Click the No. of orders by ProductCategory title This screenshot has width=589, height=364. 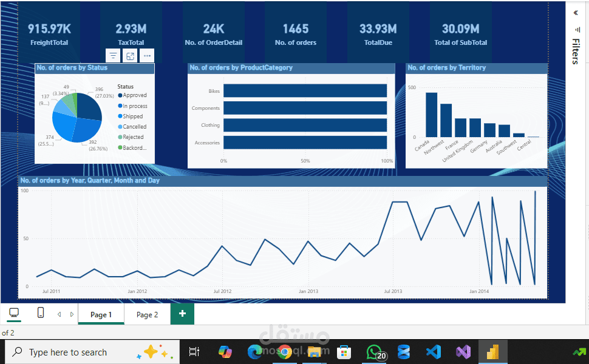[x=241, y=68]
